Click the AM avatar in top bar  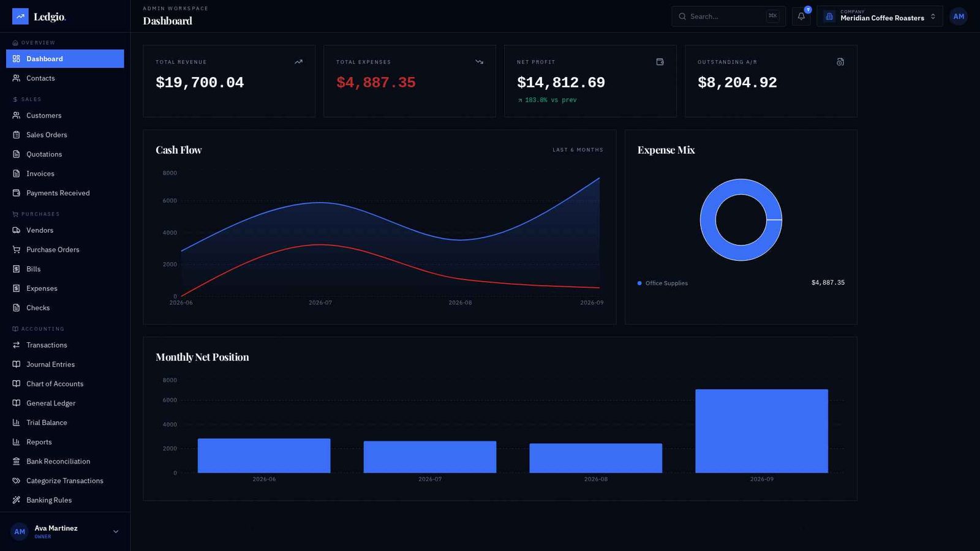(959, 17)
